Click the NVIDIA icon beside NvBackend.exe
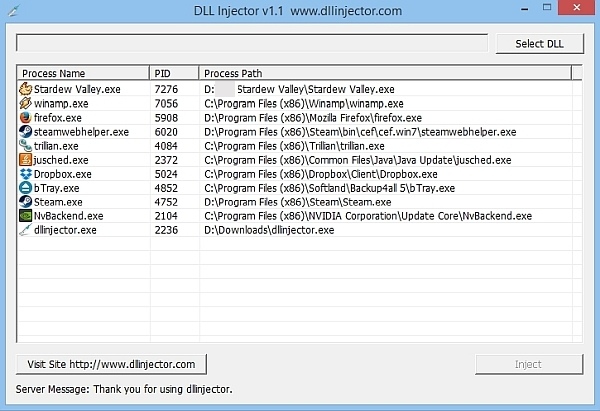Viewport: 600px width, 411px height. click(x=25, y=216)
